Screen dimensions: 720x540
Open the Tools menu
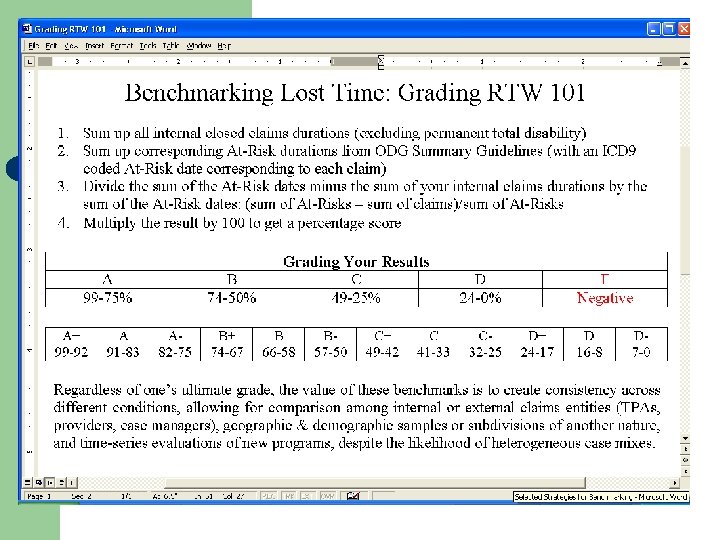point(148,45)
